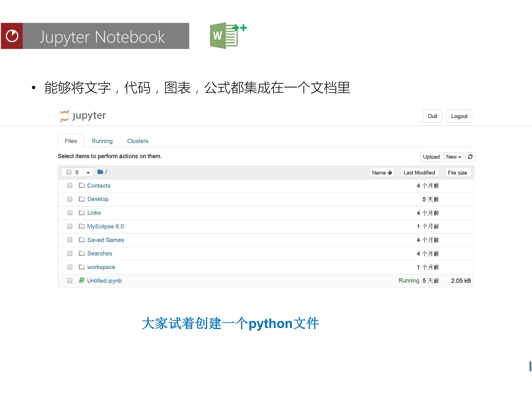Click the modified time of MyEclipse 6.0
This screenshot has width=532, height=399.
pyautogui.click(x=428, y=226)
